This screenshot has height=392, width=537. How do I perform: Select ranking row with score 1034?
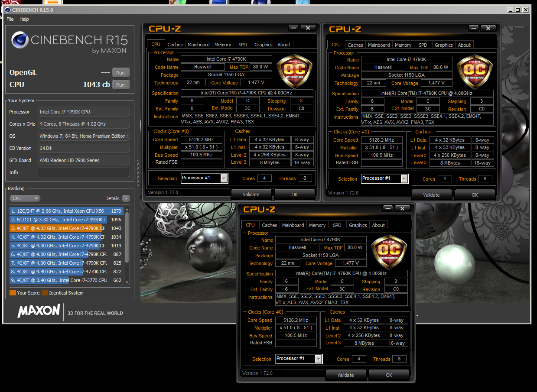67,237
